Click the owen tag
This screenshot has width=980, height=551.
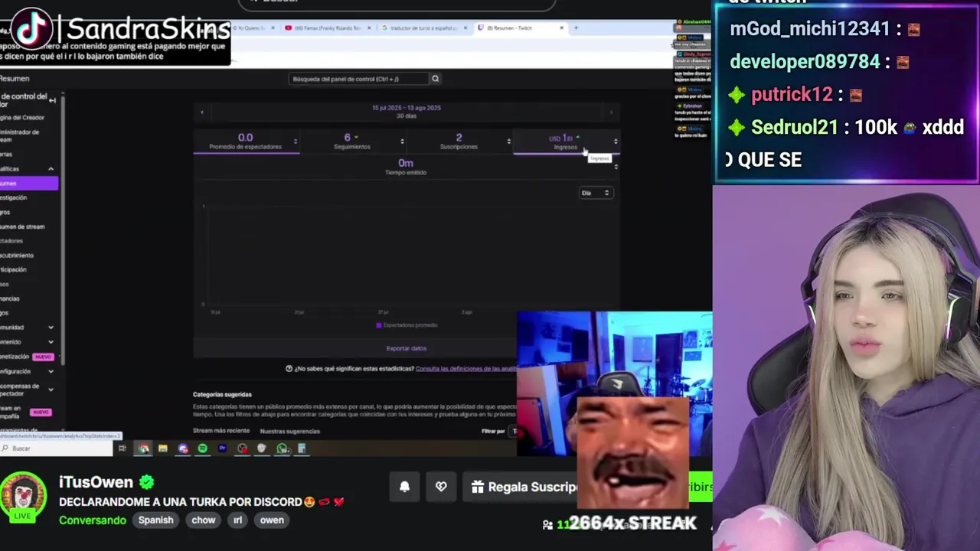pyautogui.click(x=272, y=520)
